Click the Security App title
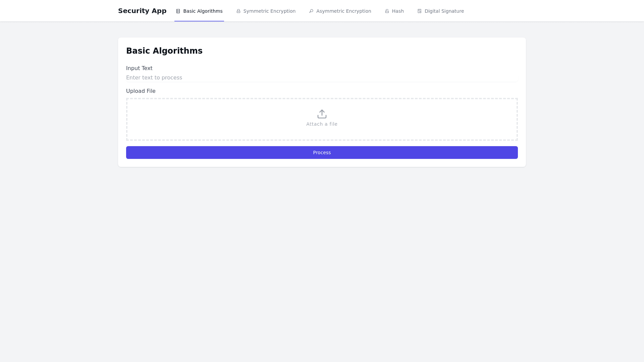Viewport: 644px width, 362px height. point(142,11)
